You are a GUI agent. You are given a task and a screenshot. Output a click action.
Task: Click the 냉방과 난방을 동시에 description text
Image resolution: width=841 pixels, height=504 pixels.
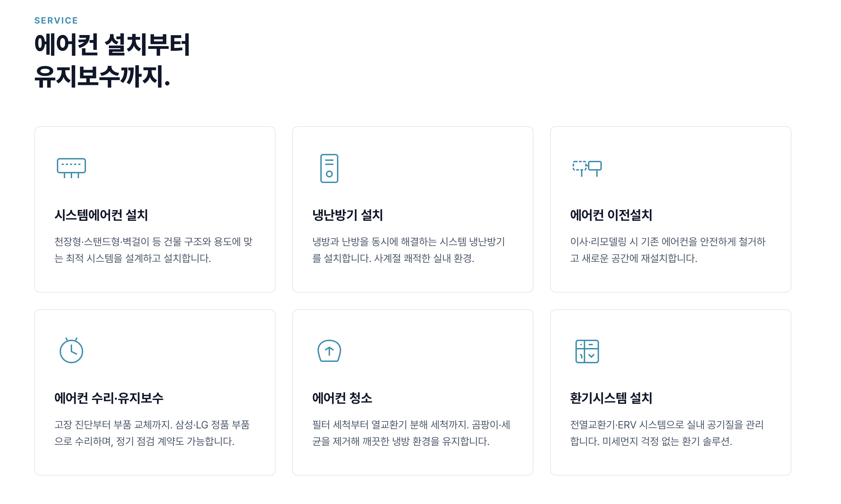click(408, 250)
